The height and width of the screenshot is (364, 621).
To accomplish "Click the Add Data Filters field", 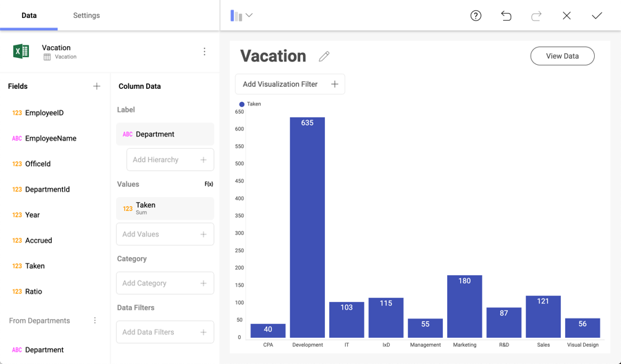I will pyautogui.click(x=165, y=332).
